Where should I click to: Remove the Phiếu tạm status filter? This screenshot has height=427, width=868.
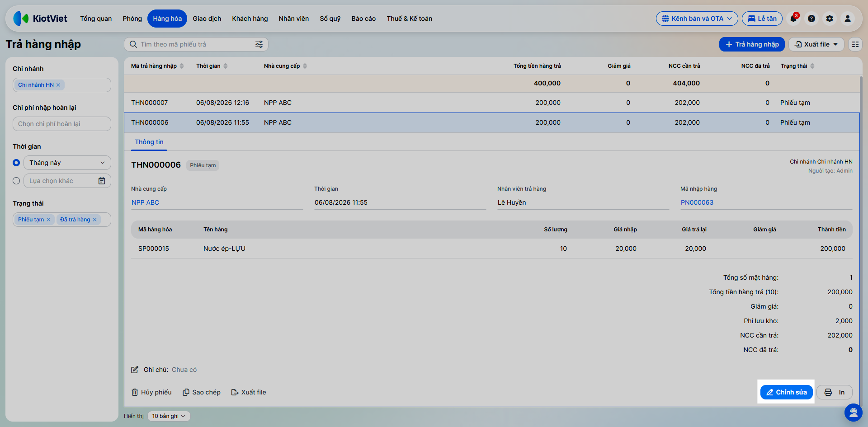48,220
